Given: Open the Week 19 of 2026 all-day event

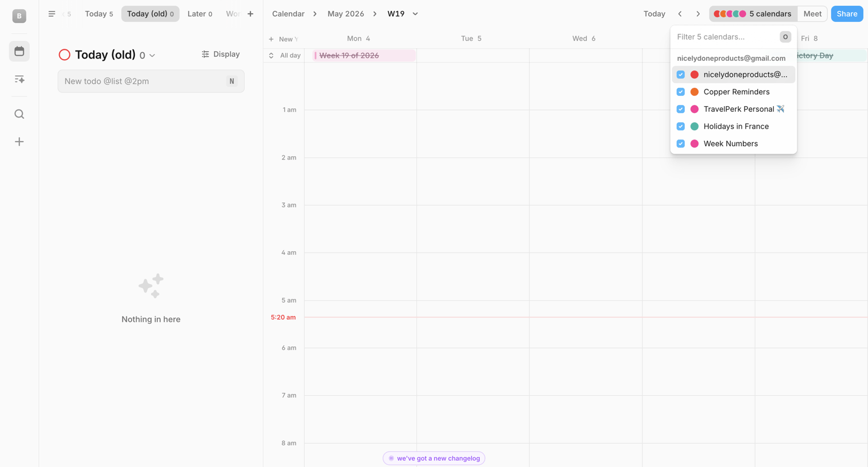Looking at the screenshot, I should (365, 56).
